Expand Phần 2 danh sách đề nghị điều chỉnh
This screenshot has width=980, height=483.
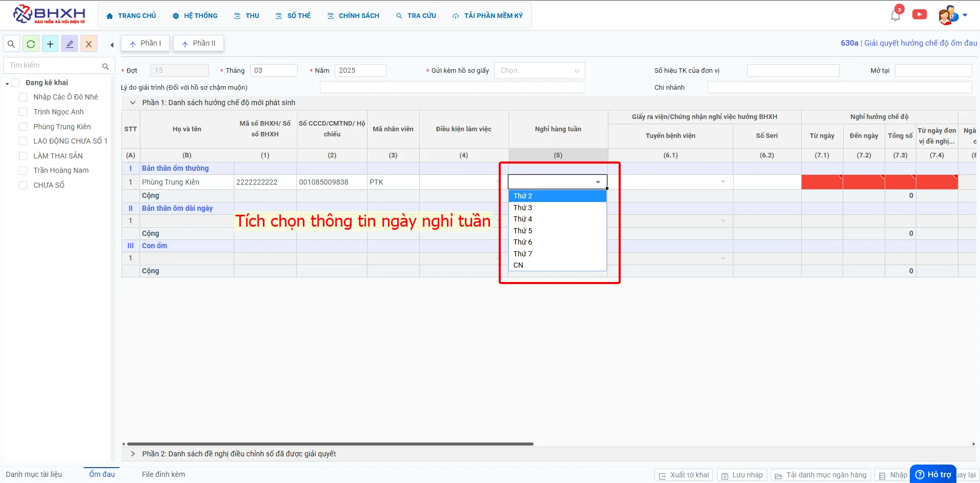click(x=133, y=454)
